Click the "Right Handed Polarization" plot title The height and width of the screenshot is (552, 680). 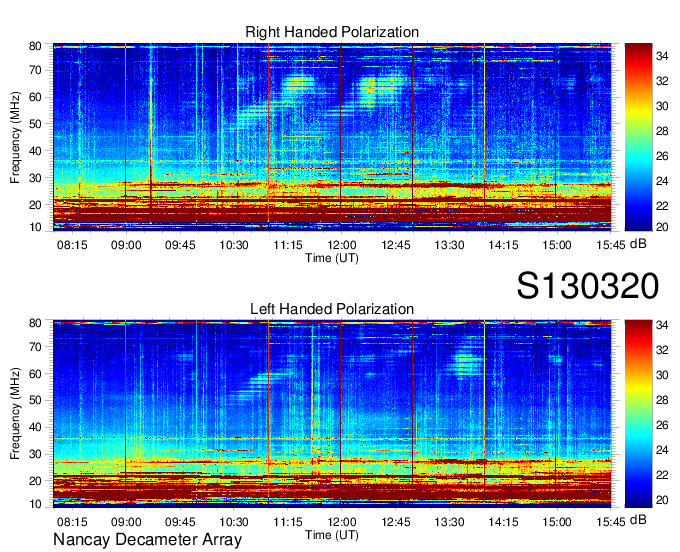point(332,32)
